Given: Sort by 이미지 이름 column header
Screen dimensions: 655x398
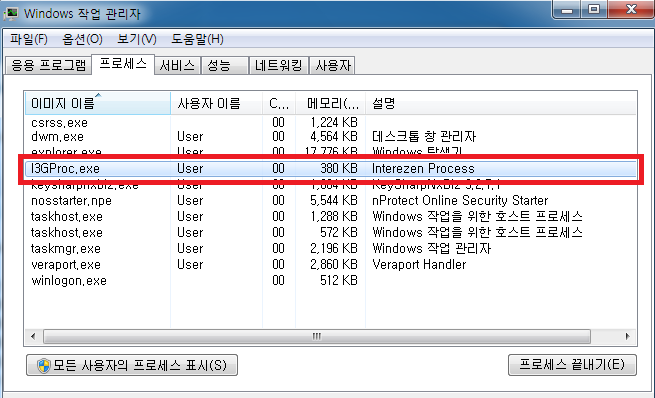Looking at the screenshot, I should point(98,103).
